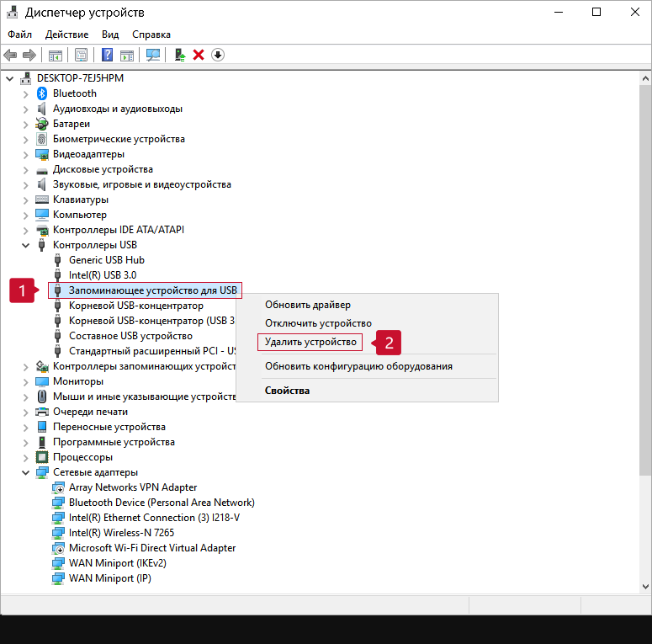Collapse the Сетевые адаптеры category

coord(25,472)
